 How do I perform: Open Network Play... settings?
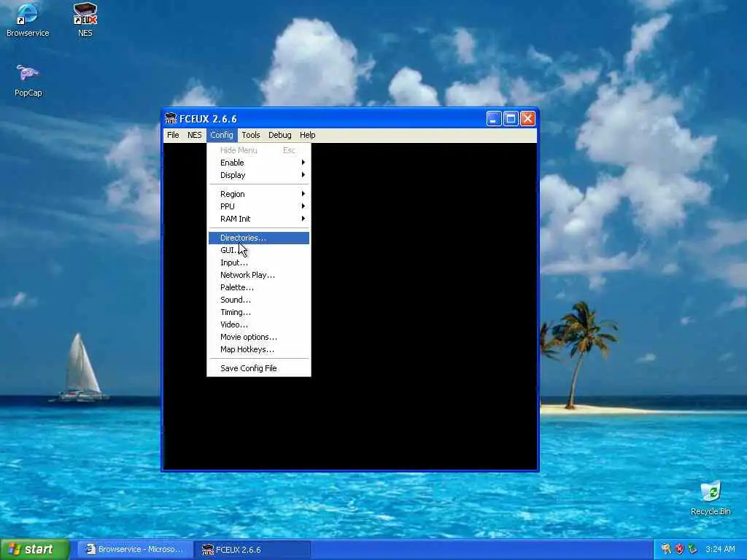click(x=259, y=275)
